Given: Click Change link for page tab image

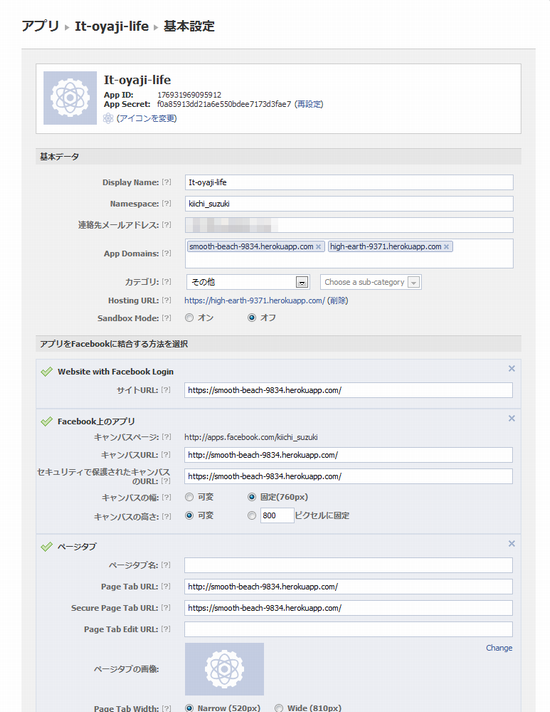Looking at the screenshot, I should pos(499,648).
